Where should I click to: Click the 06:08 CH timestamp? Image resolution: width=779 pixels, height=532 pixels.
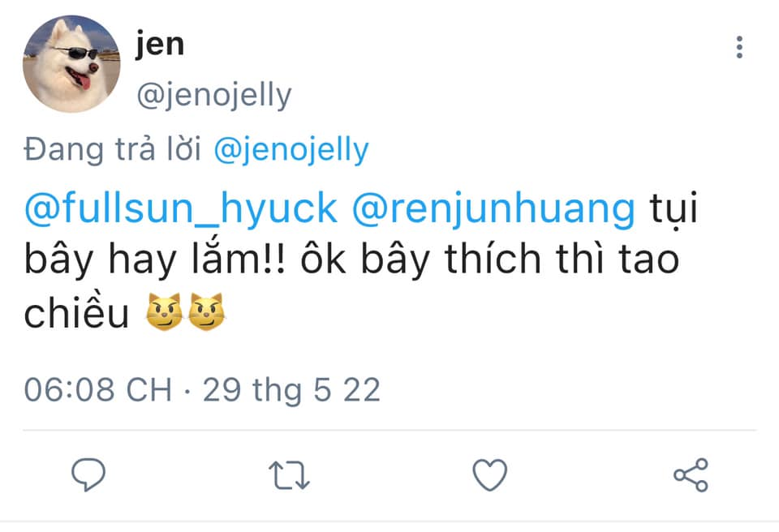(97, 390)
